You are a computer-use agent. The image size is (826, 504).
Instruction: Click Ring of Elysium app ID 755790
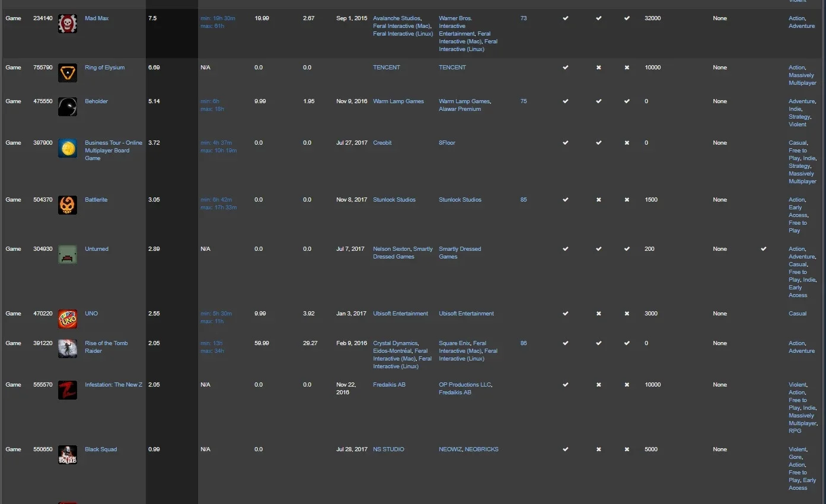pyautogui.click(x=43, y=68)
